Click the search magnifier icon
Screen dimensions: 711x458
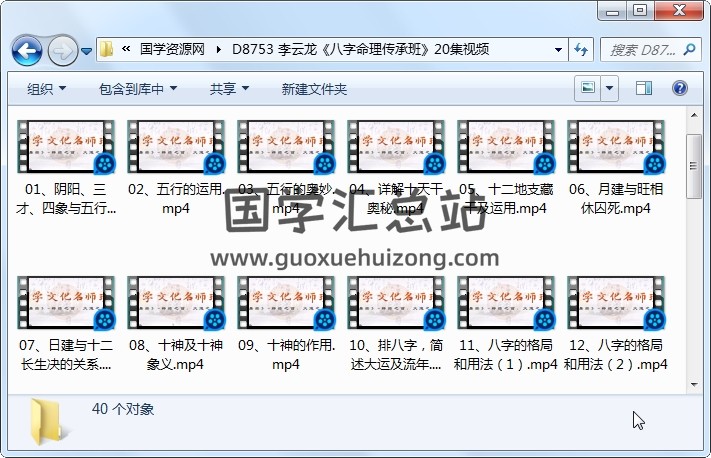click(x=689, y=49)
